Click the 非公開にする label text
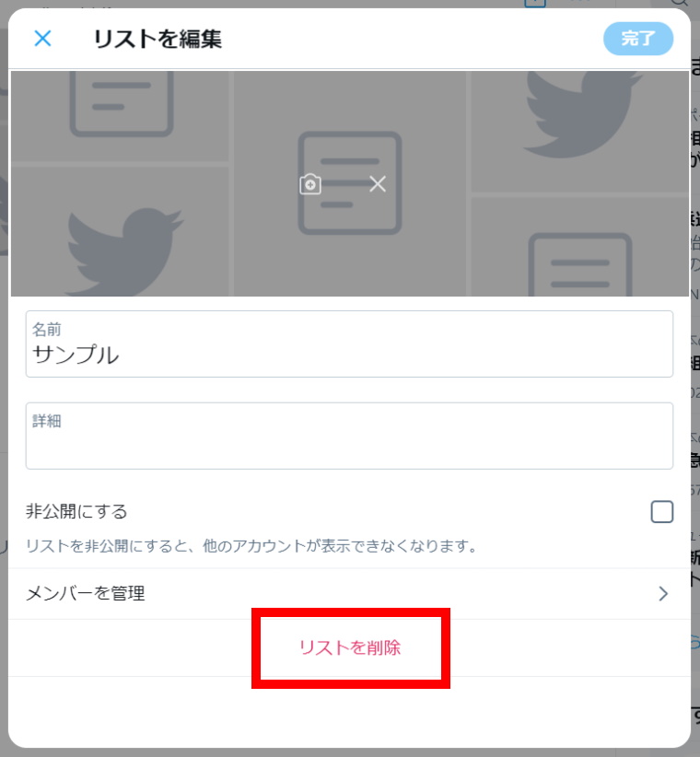 tap(76, 511)
